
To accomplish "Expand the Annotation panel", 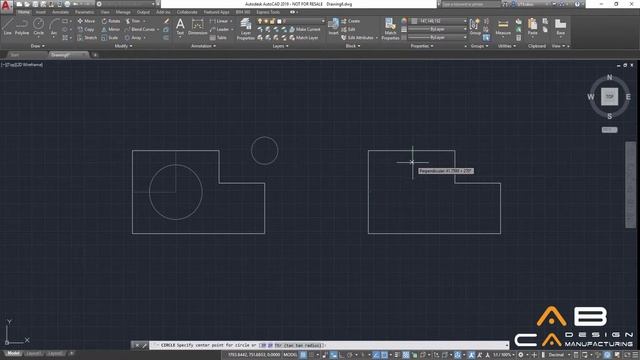I will [x=203, y=46].
